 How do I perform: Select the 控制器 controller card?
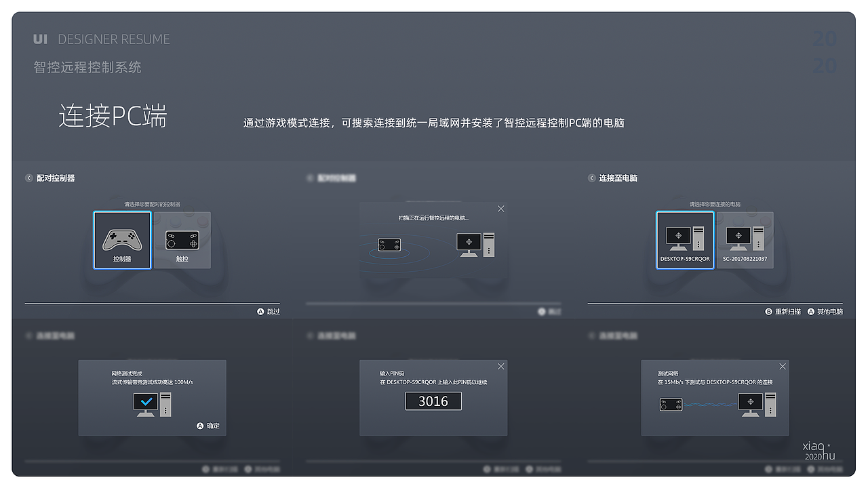click(x=122, y=239)
